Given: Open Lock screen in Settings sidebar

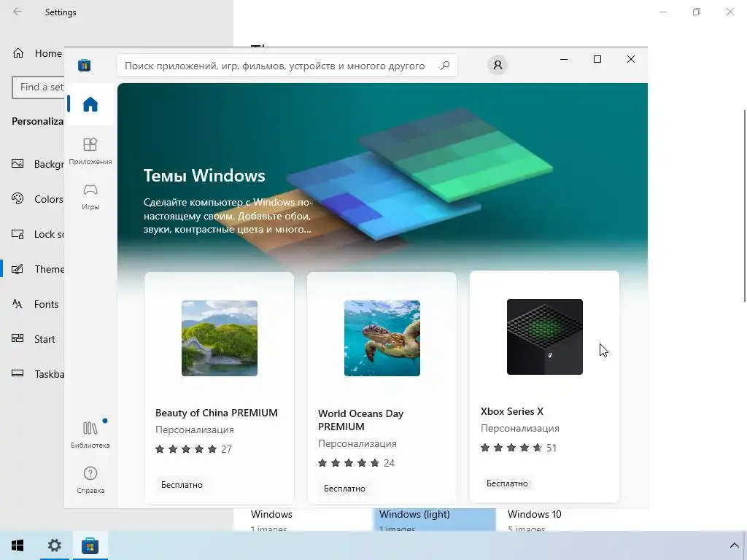Looking at the screenshot, I should 37,234.
